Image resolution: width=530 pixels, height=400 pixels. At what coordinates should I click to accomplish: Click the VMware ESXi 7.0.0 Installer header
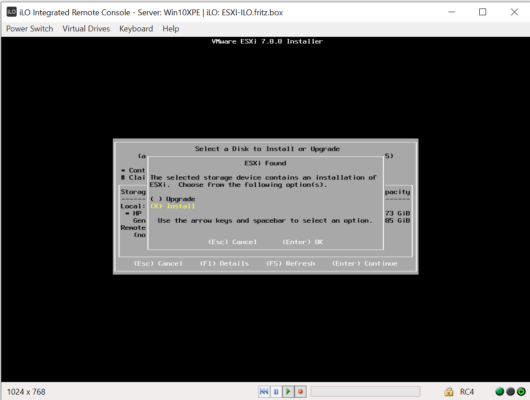pos(267,41)
